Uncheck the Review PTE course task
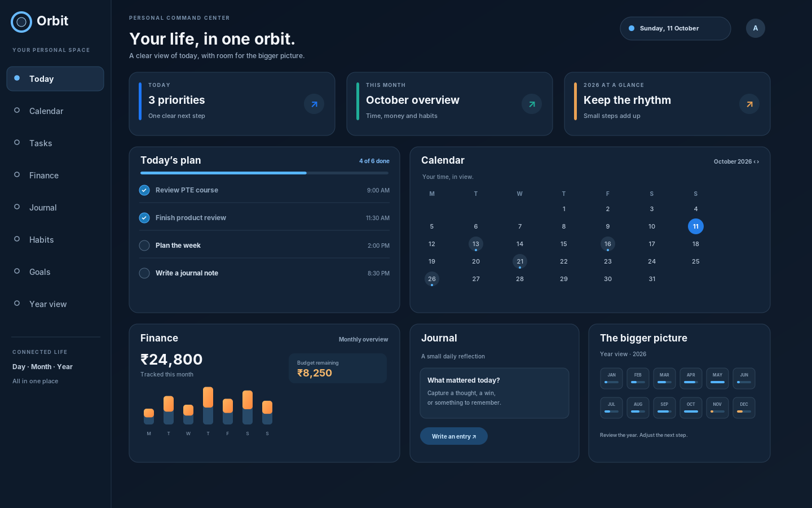The image size is (812, 508). (144, 190)
